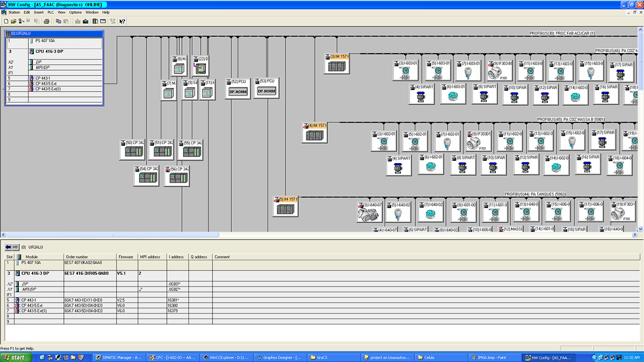Click the back arrow in detail pane

[8, 247]
